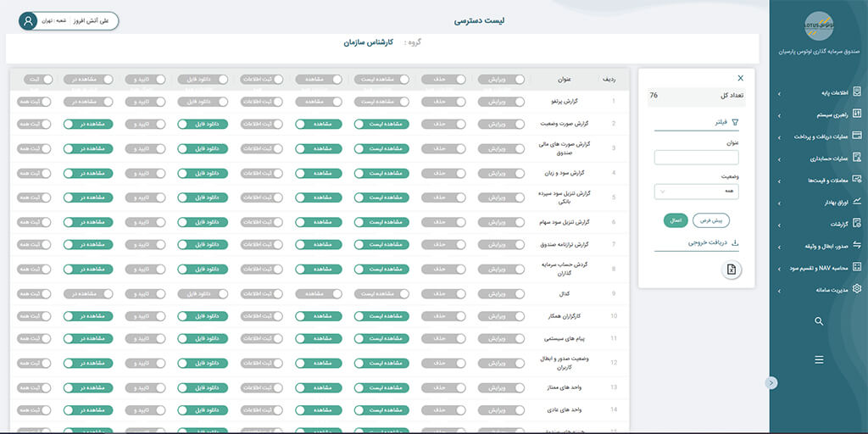The height and width of the screenshot is (434, 868).
Task: Click the راهبری سیستم sidebar icon
Action: click(857, 114)
